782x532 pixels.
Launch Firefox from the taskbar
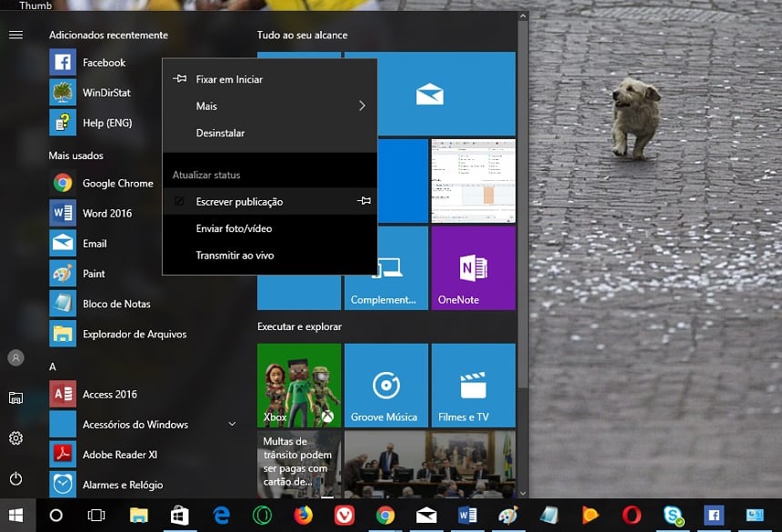303,515
